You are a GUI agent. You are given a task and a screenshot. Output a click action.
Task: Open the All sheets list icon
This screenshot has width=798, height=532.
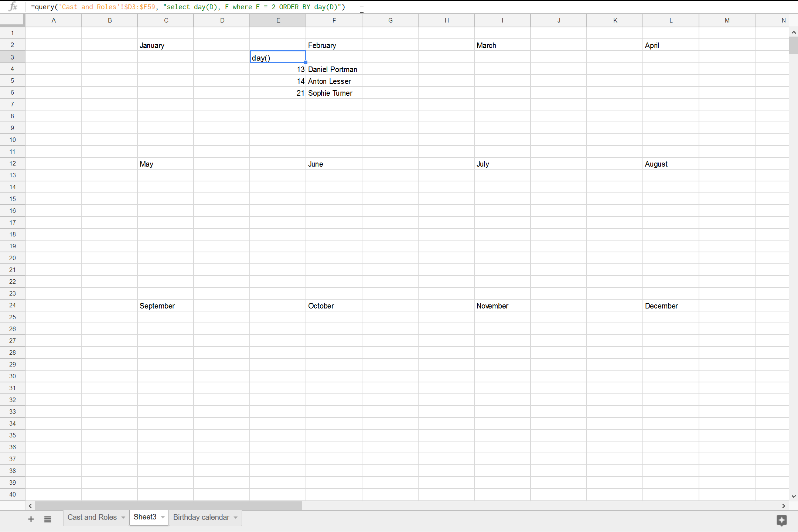(x=48, y=519)
